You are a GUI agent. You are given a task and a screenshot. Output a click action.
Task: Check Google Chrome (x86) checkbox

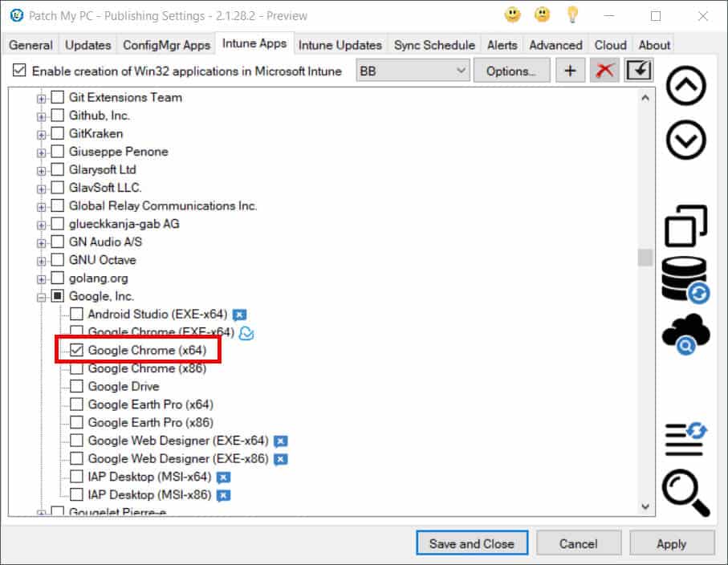76,368
